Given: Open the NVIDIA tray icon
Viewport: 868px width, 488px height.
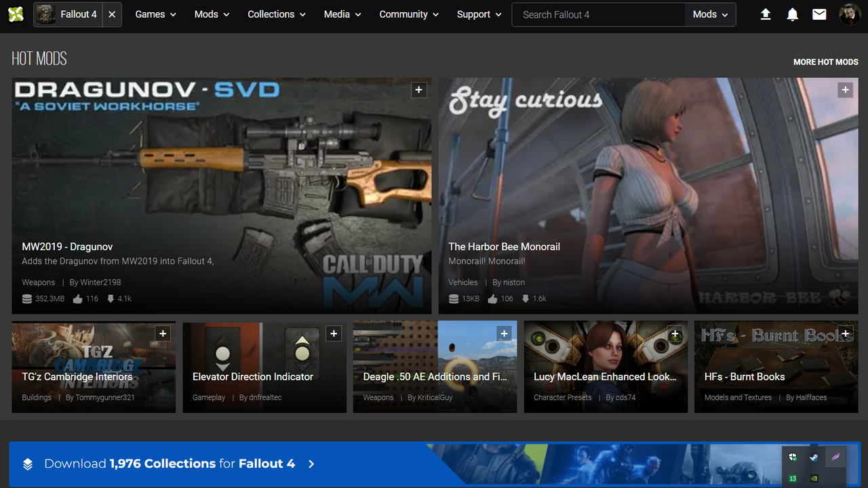Looking at the screenshot, I should [814, 479].
